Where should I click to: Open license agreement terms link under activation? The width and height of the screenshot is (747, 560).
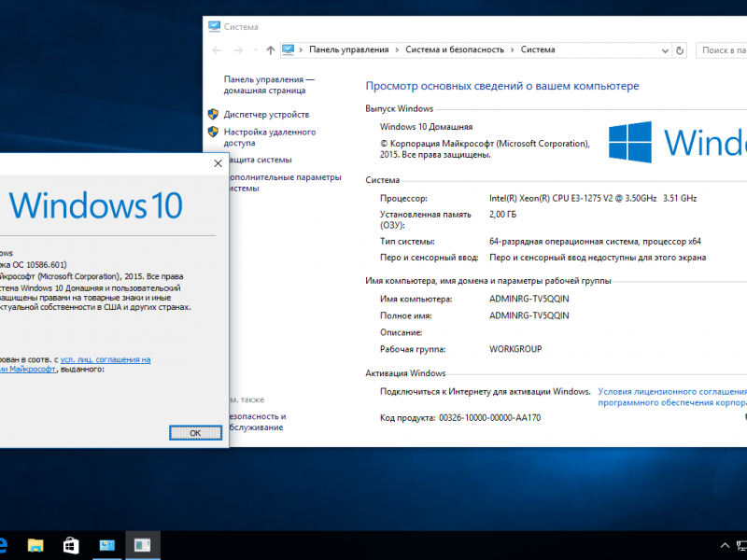tap(672, 398)
